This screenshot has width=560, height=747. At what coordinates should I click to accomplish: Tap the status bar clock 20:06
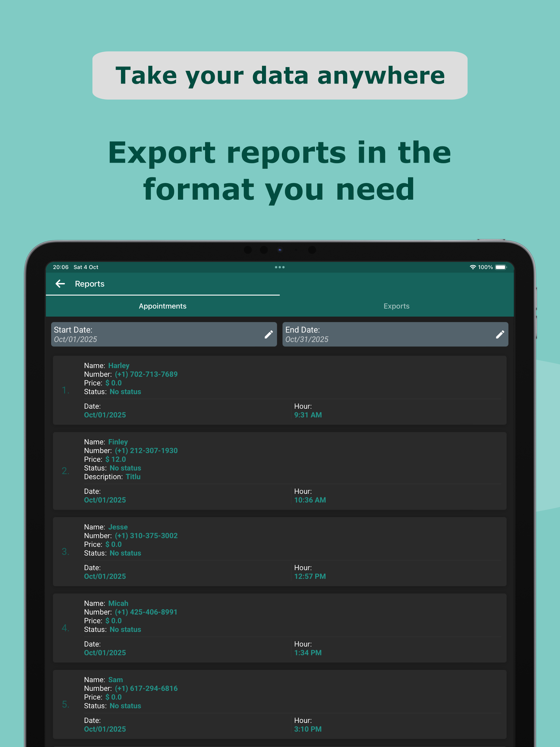pos(61,267)
